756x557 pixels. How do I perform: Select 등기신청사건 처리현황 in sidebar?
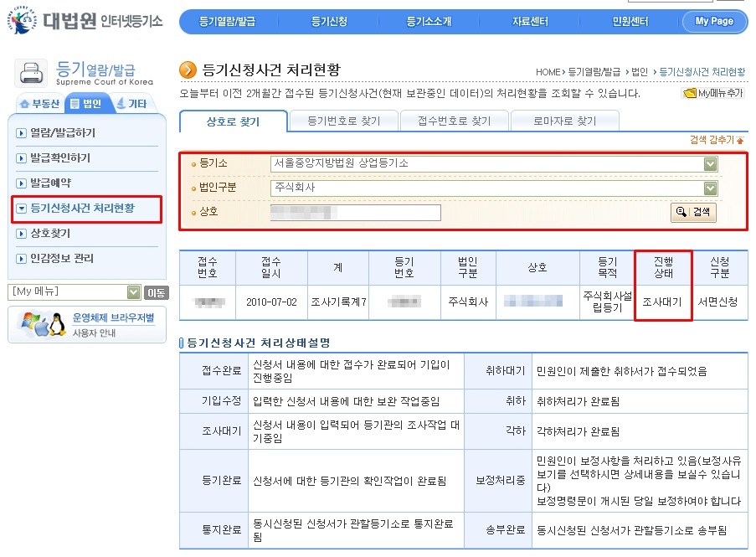[82, 209]
